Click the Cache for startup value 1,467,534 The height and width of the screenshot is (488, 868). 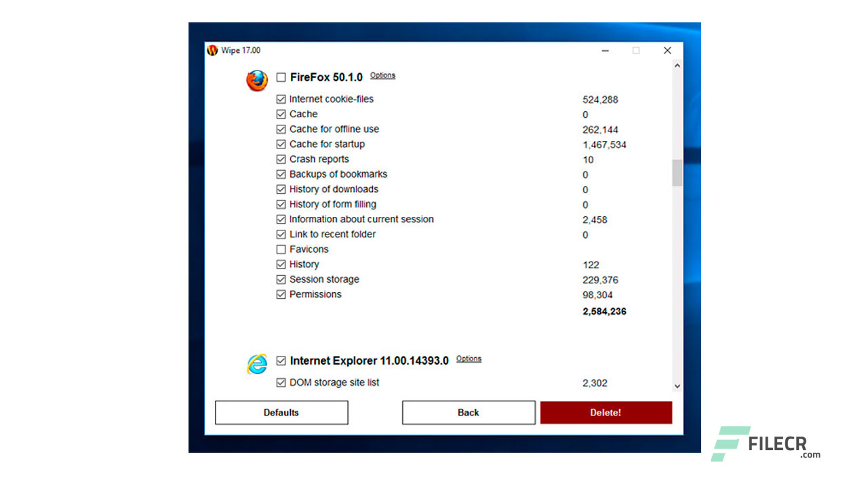pos(604,144)
